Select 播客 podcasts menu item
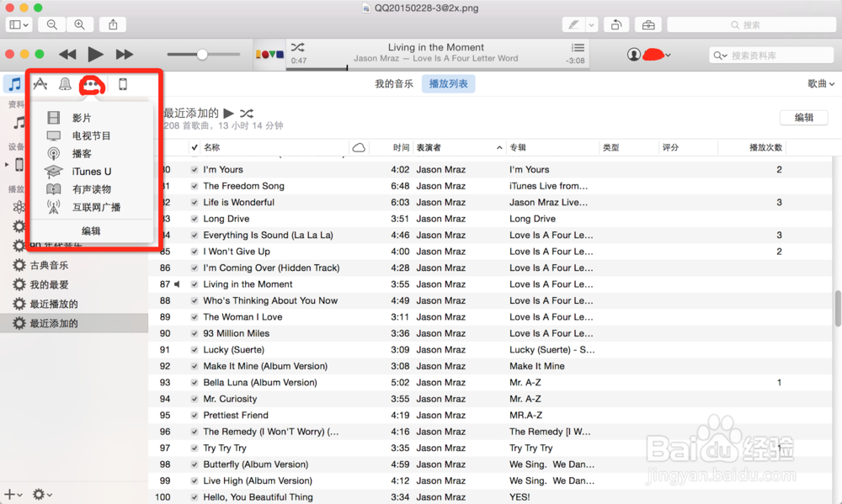842x504 pixels. click(82, 153)
